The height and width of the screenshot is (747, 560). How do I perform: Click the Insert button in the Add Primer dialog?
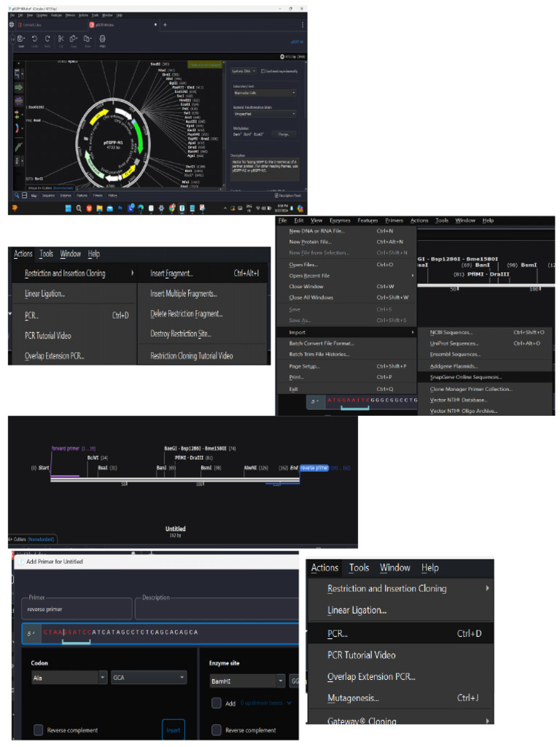click(174, 729)
